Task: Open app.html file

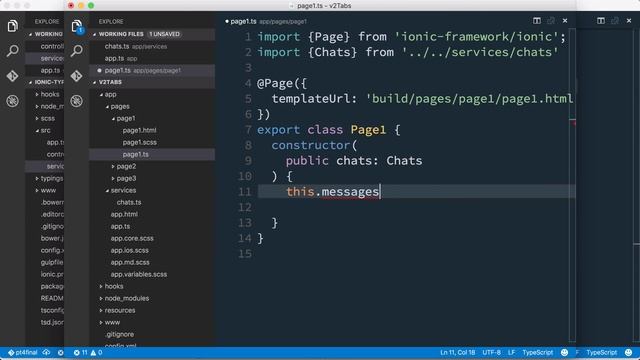Action: [124, 214]
